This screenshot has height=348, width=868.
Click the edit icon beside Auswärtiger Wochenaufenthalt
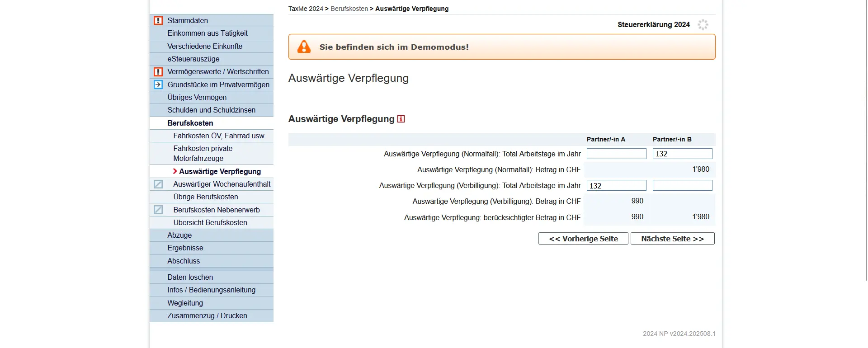coord(158,184)
